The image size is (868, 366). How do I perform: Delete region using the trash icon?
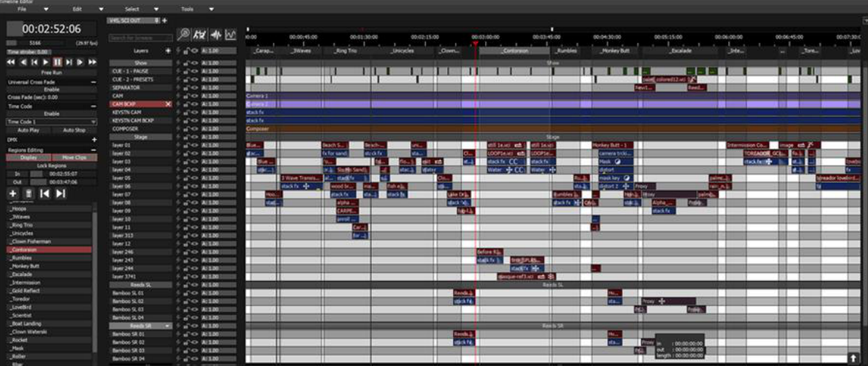[x=29, y=193]
